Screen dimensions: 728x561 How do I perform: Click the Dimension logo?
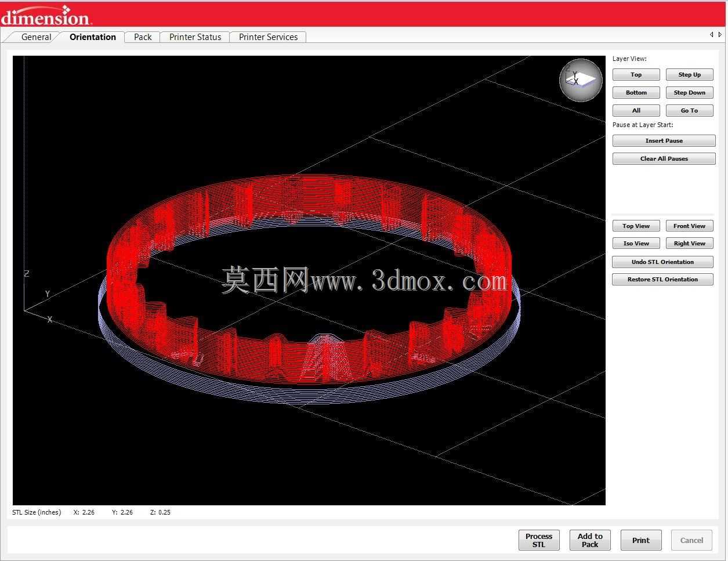point(46,15)
